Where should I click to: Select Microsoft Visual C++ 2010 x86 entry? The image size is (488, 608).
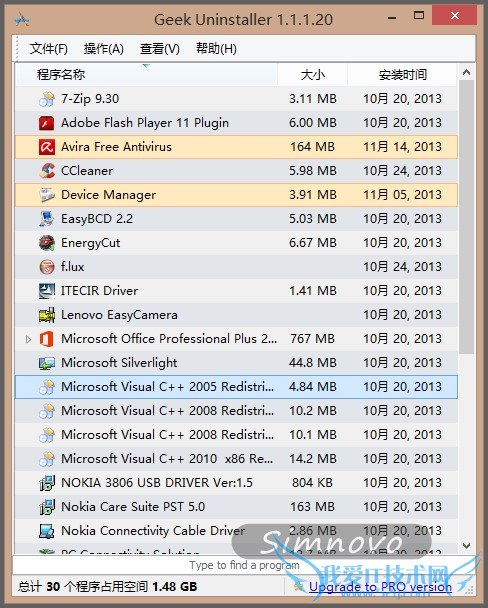click(x=167, y=459)
